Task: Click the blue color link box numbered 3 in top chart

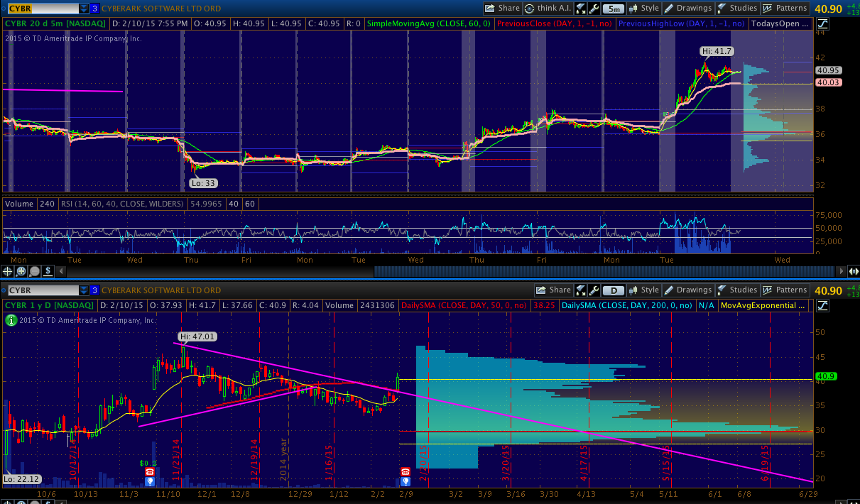Action: click(x=94, y=9)
